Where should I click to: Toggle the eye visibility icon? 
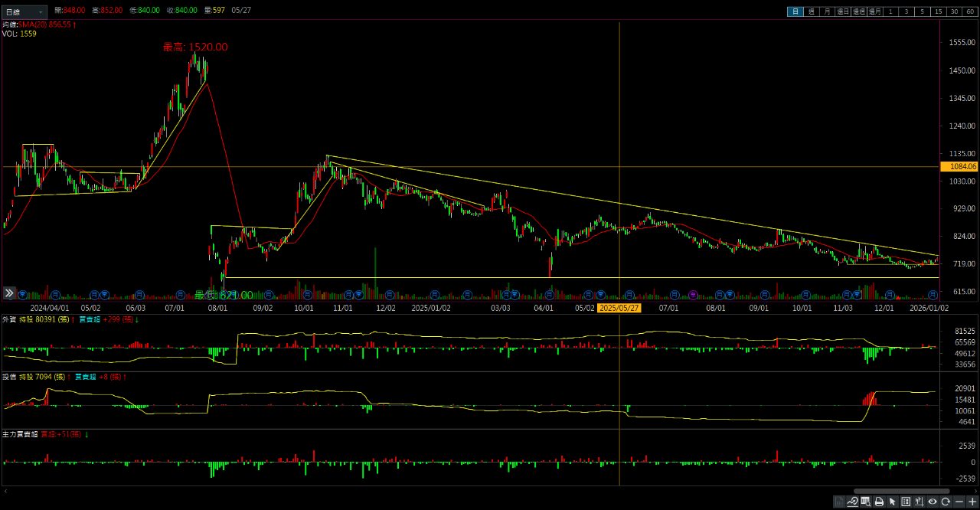tap(933, 502)
